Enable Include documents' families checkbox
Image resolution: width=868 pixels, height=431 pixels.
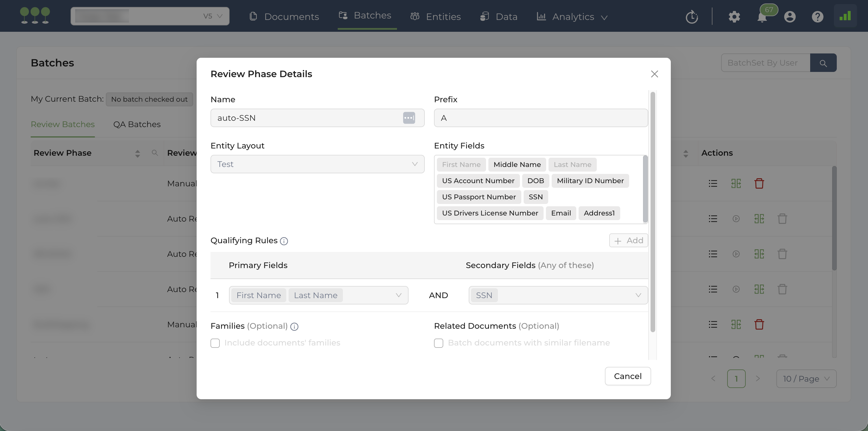pos(215,343)
